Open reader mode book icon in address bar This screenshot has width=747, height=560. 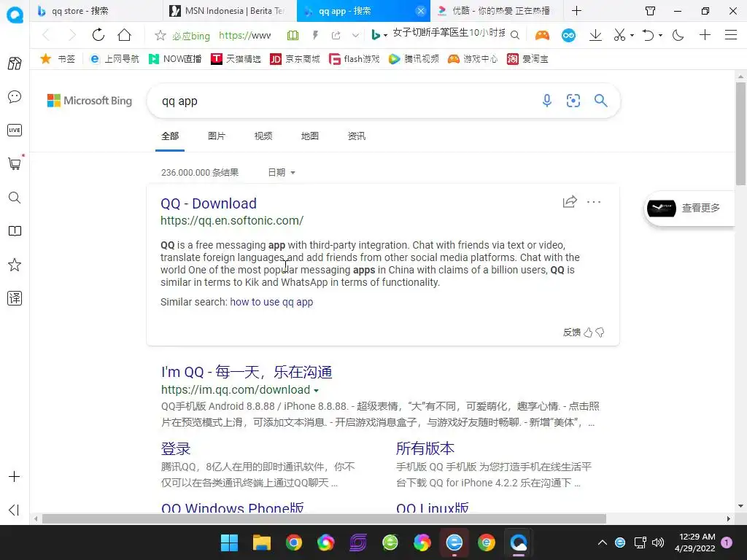coord(293,35)
